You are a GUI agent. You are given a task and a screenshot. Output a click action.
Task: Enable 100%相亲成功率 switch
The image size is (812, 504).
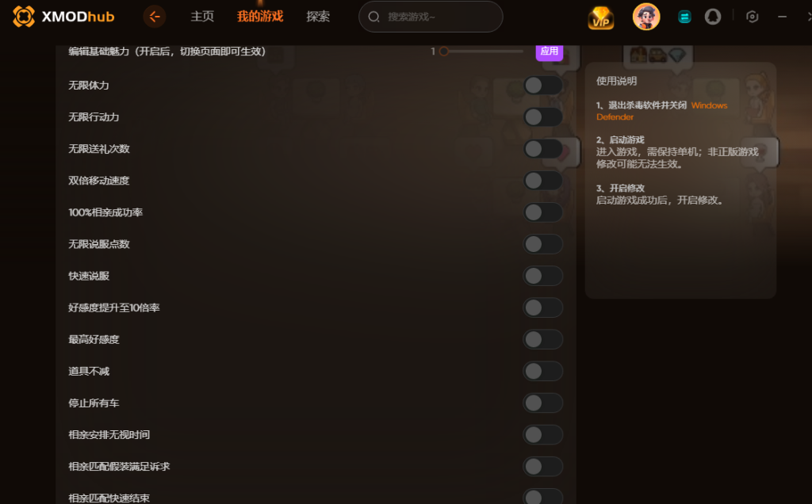542,212
